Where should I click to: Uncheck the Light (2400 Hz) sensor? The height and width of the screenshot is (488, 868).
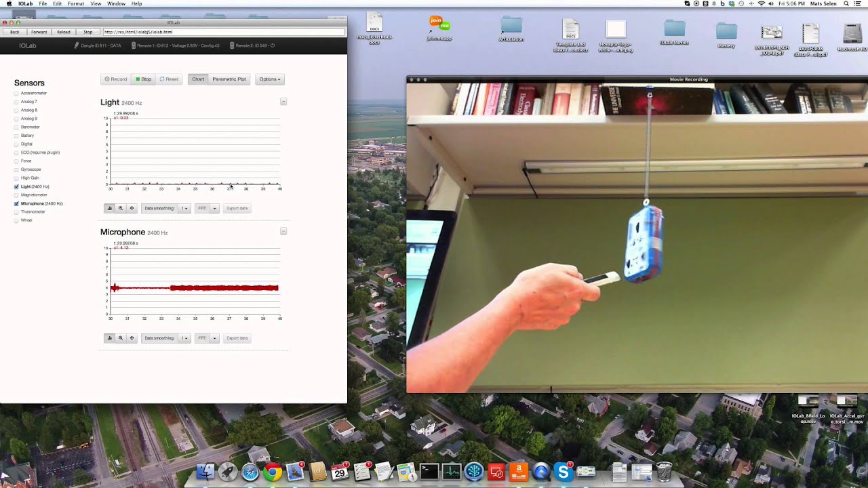[x=16, y=186]
